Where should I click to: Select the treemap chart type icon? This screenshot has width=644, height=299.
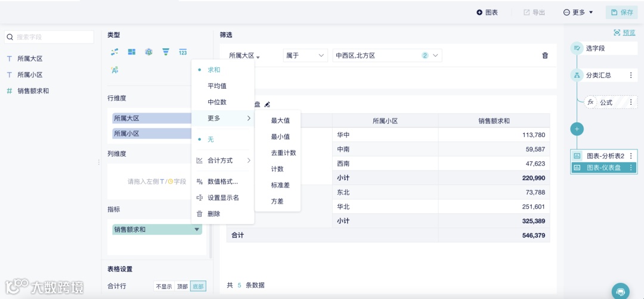131,52
